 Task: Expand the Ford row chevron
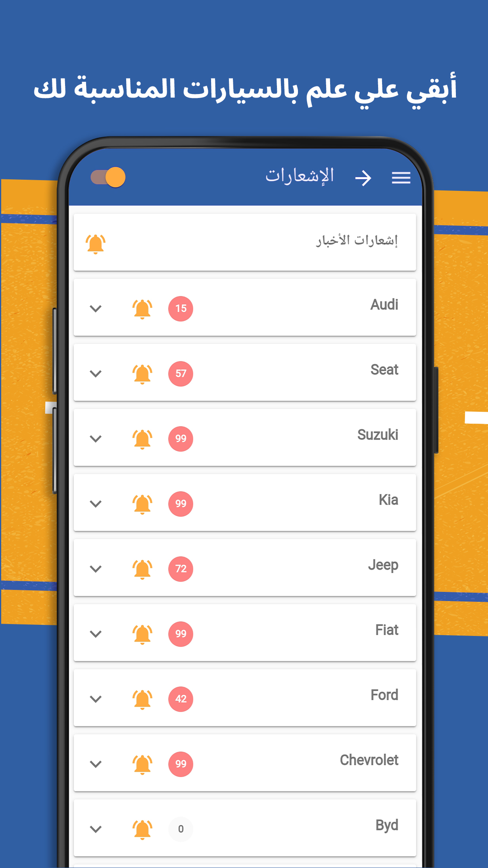tap(96, 699)
